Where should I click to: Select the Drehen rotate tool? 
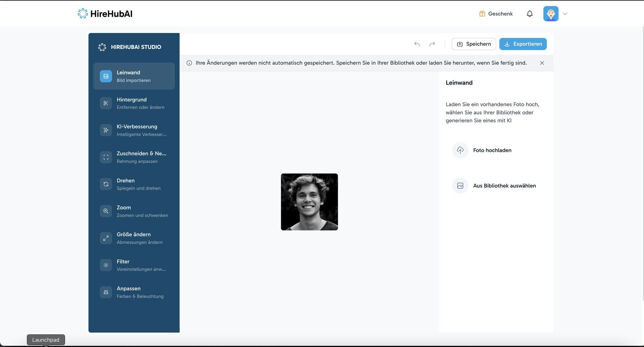tap(106, 184)
